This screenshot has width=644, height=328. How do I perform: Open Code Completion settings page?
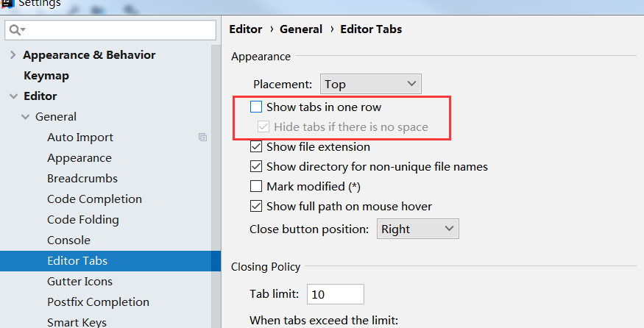click(x=94, y=199)
